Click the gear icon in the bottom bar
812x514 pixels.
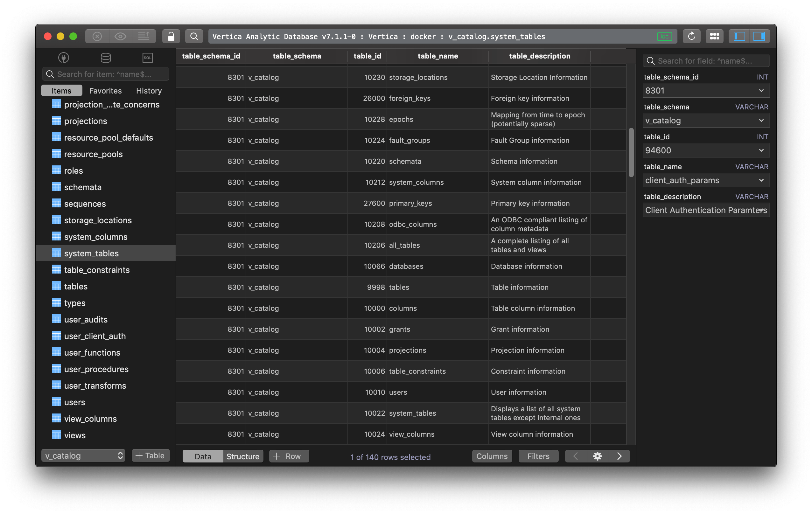coord(597,456)
